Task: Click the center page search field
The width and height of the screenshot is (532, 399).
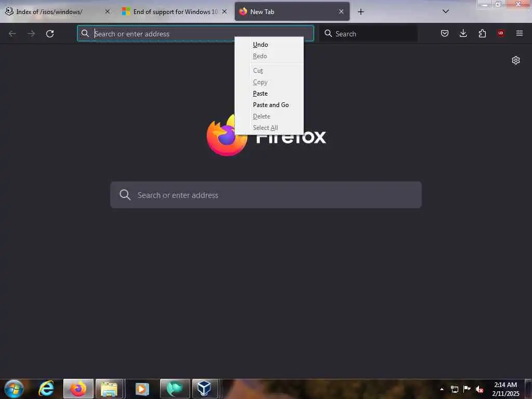Action: point(265,195)
